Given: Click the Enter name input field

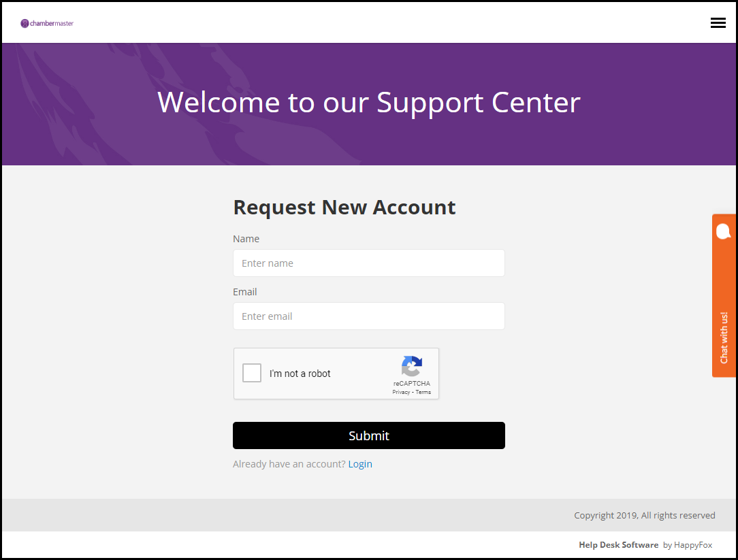Looking at the screenshot, I should 368,263.
